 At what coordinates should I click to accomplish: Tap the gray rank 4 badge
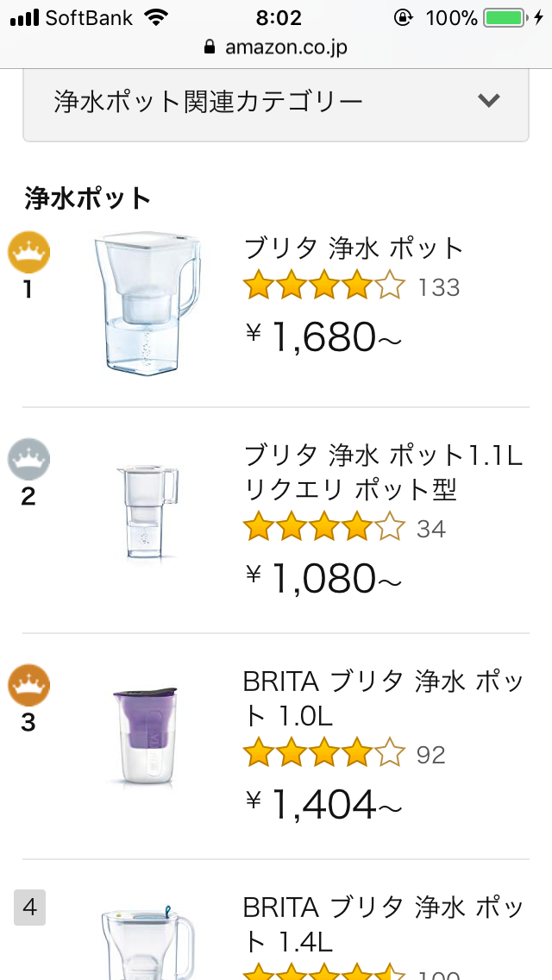(x=29, y=908)
